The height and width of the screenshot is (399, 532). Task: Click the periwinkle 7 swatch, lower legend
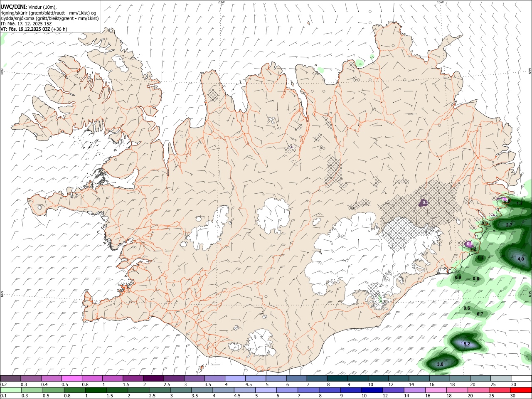coord(308,390)
